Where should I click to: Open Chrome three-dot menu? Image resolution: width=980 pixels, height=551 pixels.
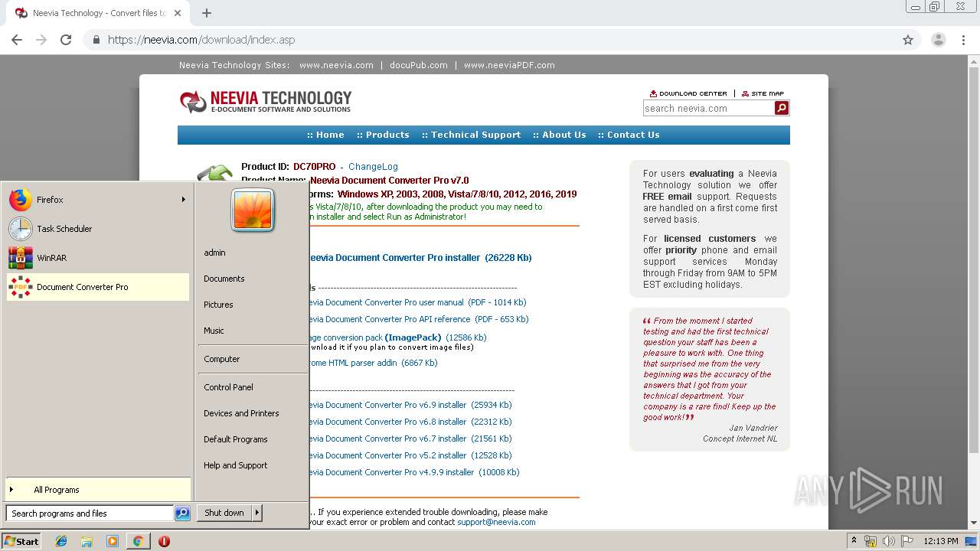[964, 40]
